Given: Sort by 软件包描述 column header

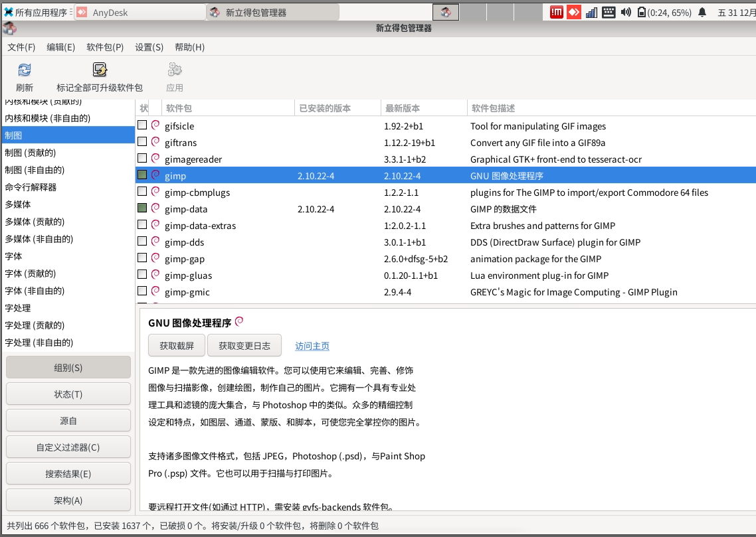Looking at the screenshot, I should 612,108.
